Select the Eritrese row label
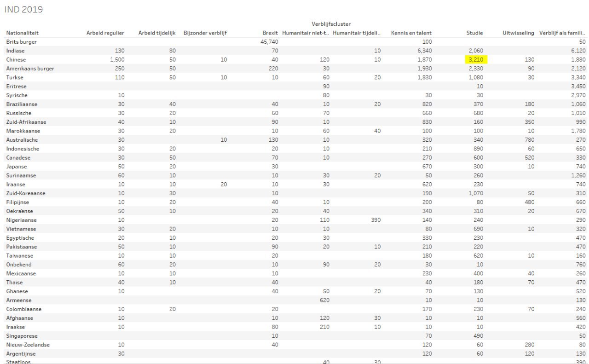Viewport: 589px width, 364px height. click(x=17, y=87)
